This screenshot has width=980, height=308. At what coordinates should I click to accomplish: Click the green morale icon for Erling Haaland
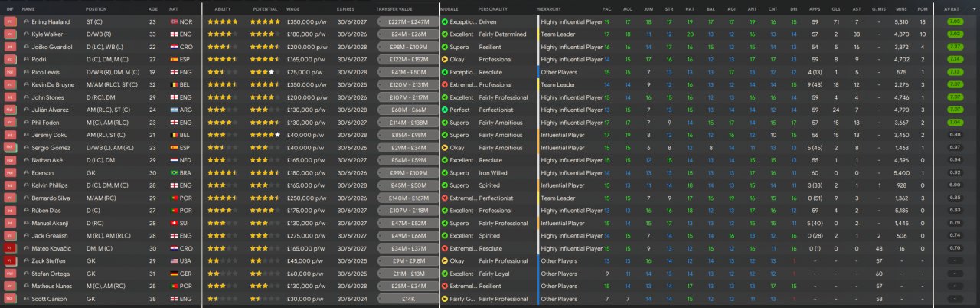[x=446, y=21]
